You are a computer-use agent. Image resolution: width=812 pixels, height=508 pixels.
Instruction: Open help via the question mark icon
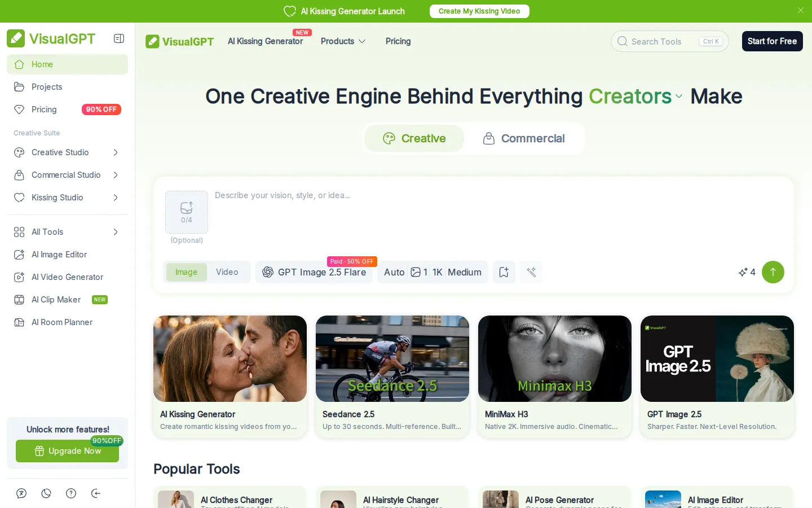pyautogui.click(x=71, y=493)
